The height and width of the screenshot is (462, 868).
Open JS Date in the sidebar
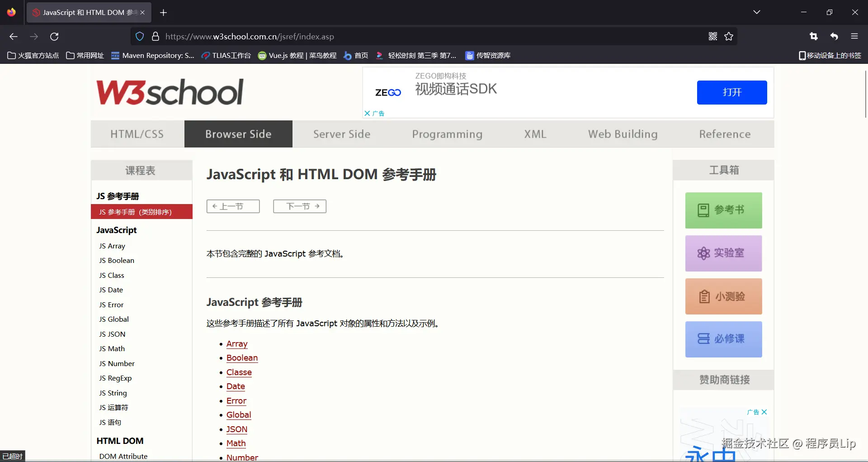(111, 290)
